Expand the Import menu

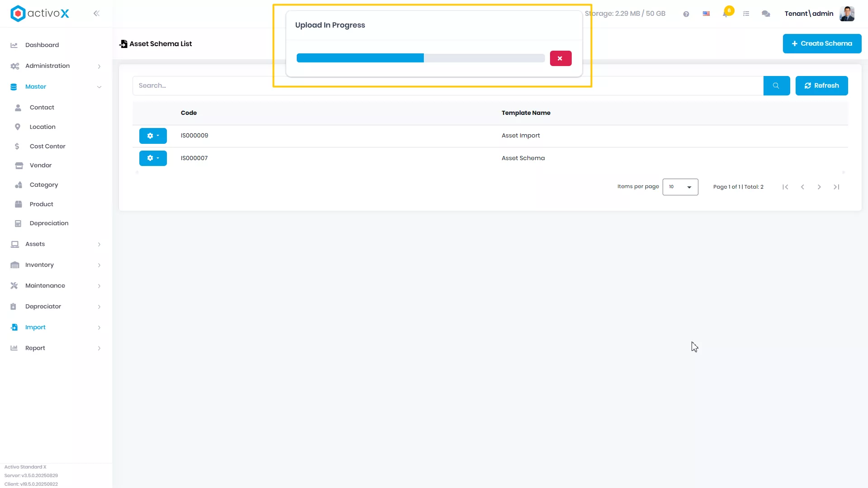point(56,327)
